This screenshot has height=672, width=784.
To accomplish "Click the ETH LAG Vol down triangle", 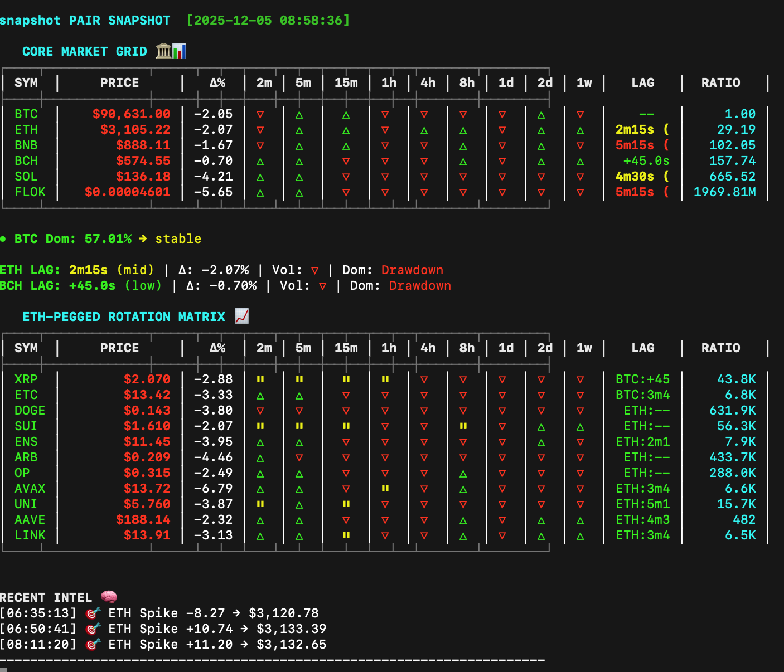I will (x=315, y=271).
